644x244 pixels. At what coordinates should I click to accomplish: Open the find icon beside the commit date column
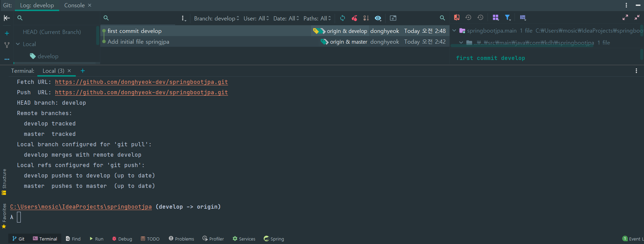click(442, 18)
